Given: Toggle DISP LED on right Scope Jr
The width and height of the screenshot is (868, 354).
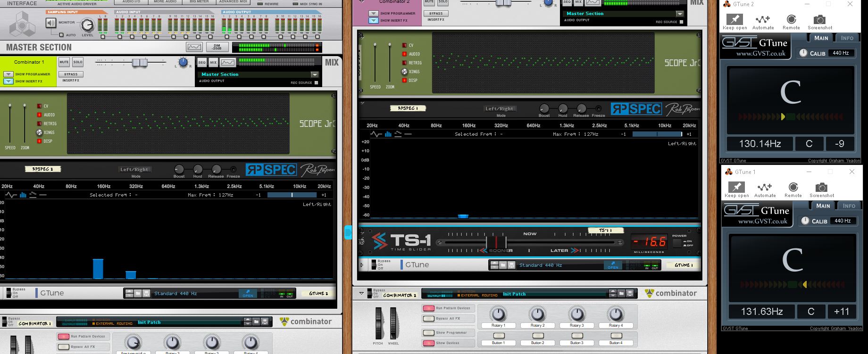Looking at the screenshot, I should (x=404, y=80).
